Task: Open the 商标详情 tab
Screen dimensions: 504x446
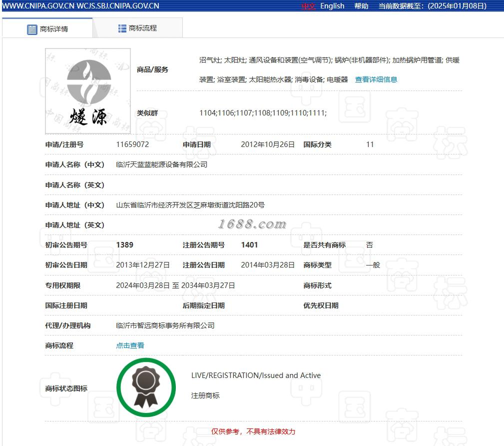Action: (x=47, y=29)
